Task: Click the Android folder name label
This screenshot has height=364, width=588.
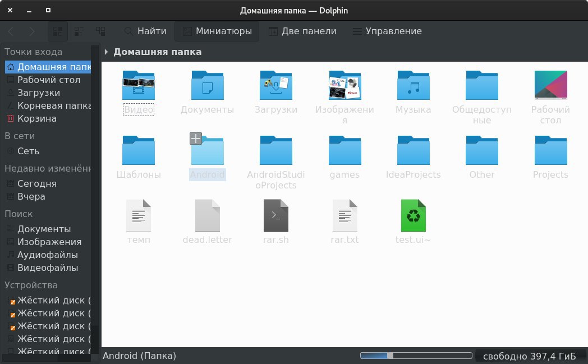Action: click(208, 174)
